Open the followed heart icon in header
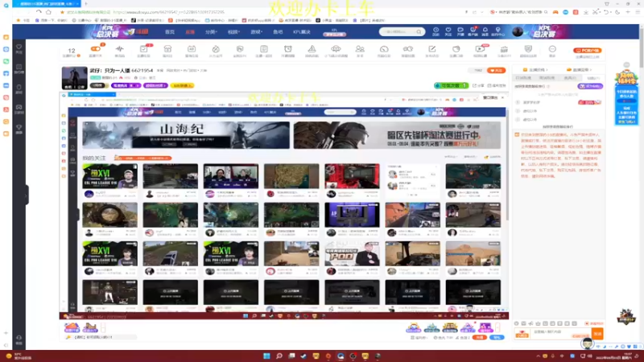 (448, 31)
